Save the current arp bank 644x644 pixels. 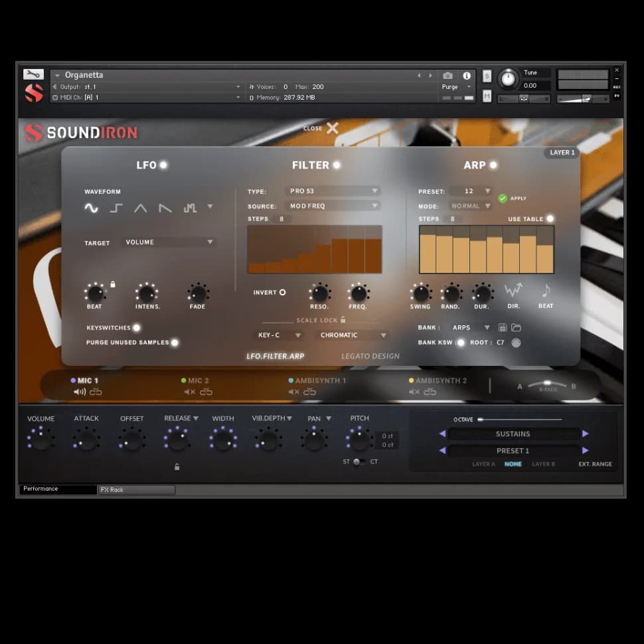[x=503, y=327]
